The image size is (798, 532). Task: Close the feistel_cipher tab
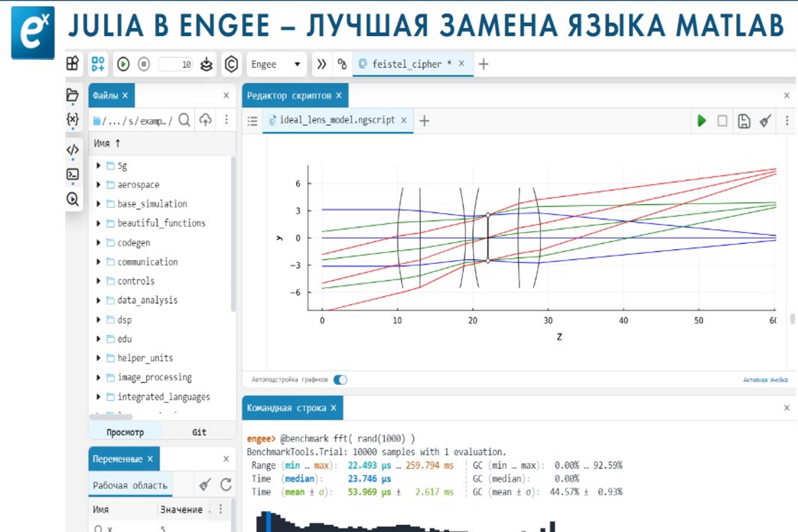462,64
